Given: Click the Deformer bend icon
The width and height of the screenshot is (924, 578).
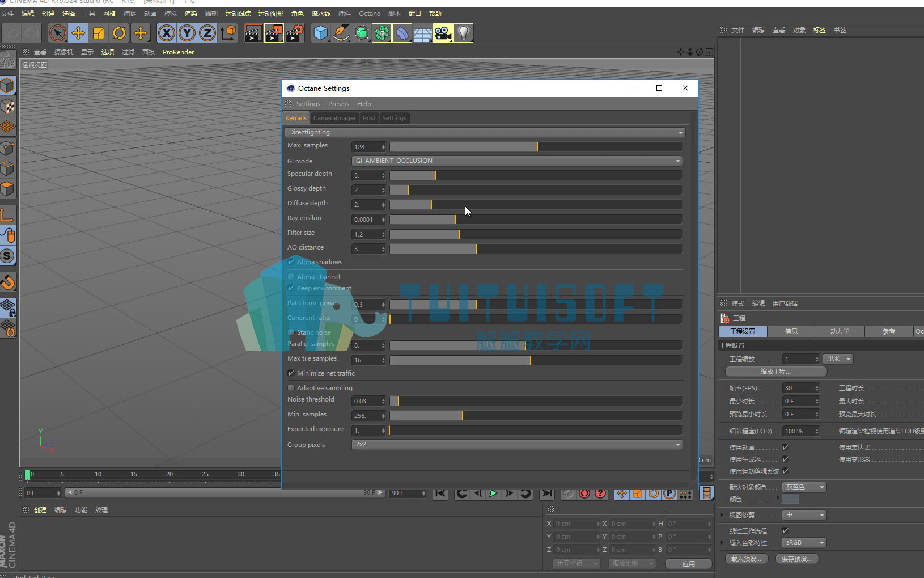Looking at the screenshot, I should click(x=402, y=33).
